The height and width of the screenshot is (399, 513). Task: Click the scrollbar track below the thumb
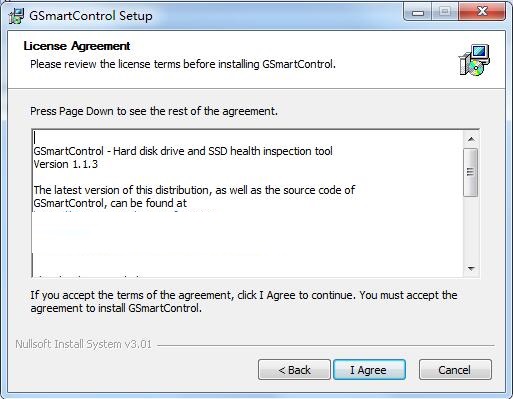[x=471, y=229]
